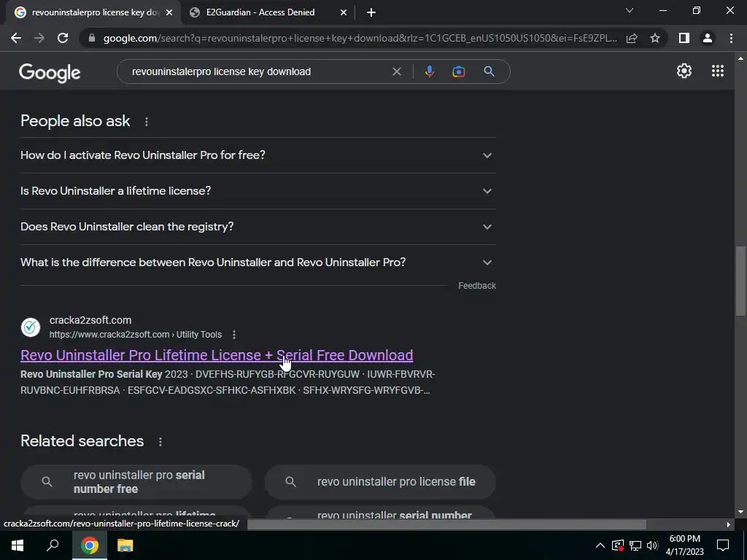Open the network icon in tray

(635, 545)
